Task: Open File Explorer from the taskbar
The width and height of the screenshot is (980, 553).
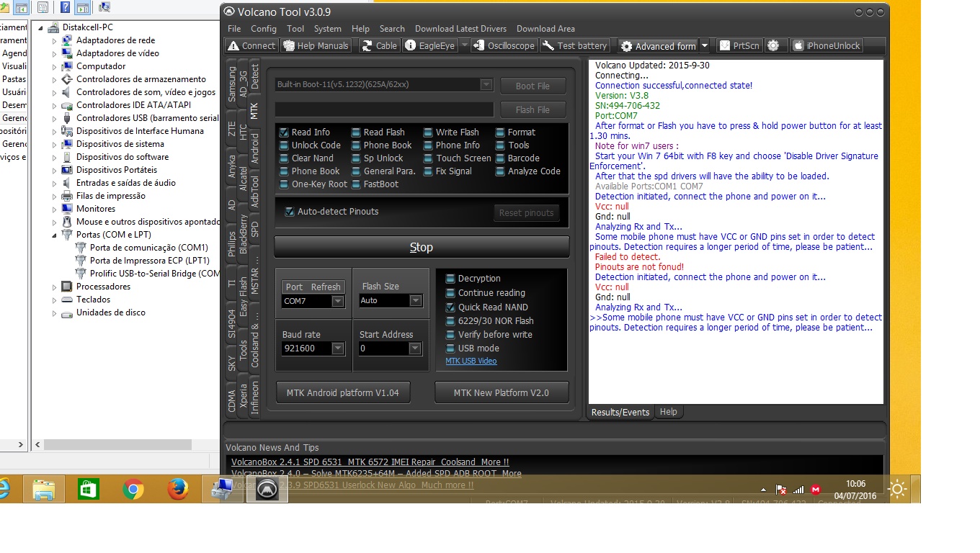Action: [x=44, y=490]
